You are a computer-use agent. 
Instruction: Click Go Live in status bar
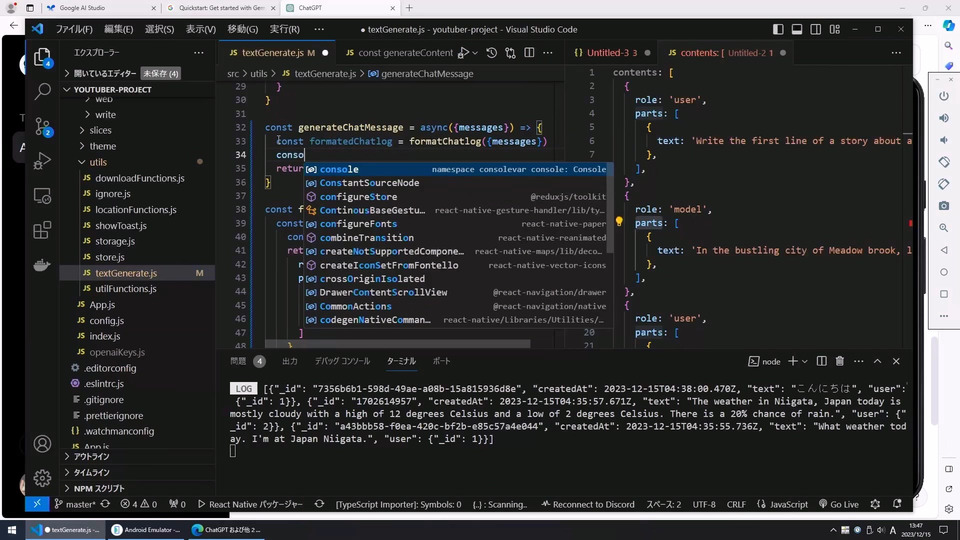coord(838,504)
